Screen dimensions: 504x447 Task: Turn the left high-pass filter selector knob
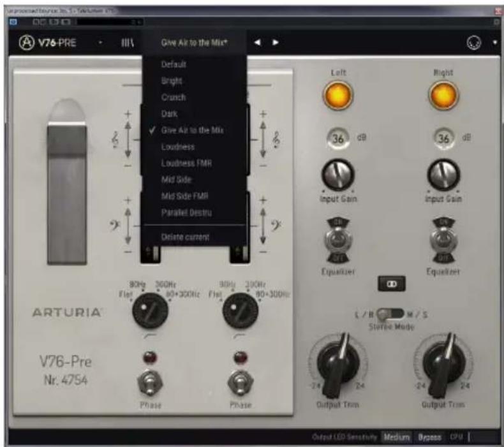point(150,310)
